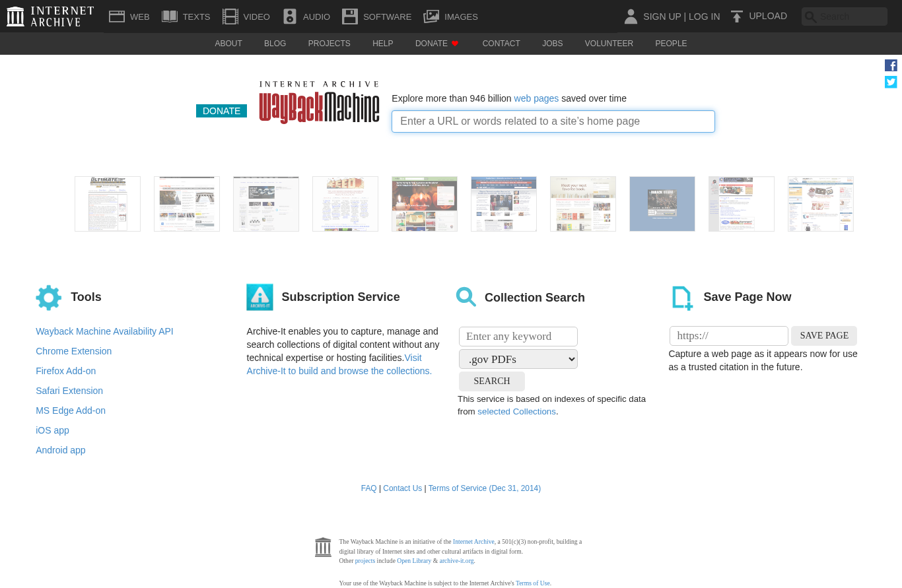Open the People menu item

click(671, 44)
